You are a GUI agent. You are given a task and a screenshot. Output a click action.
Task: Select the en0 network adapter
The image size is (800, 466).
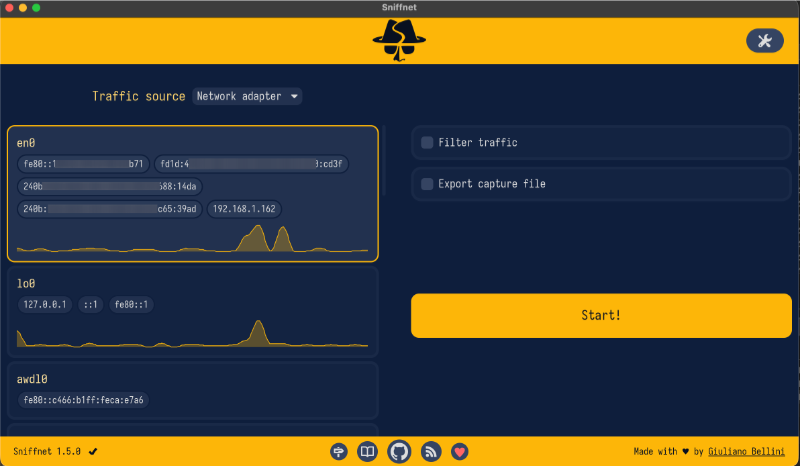[x=193, y=193]
